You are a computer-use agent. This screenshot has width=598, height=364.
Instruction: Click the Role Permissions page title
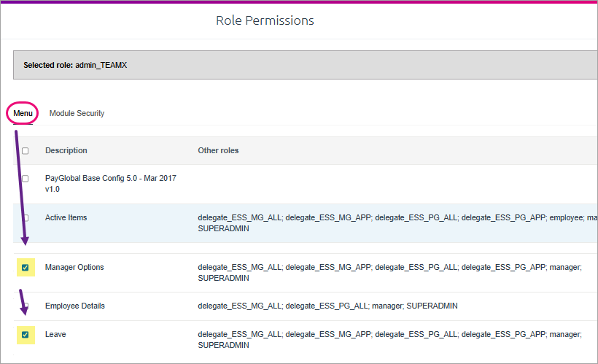tap(265, 20)
